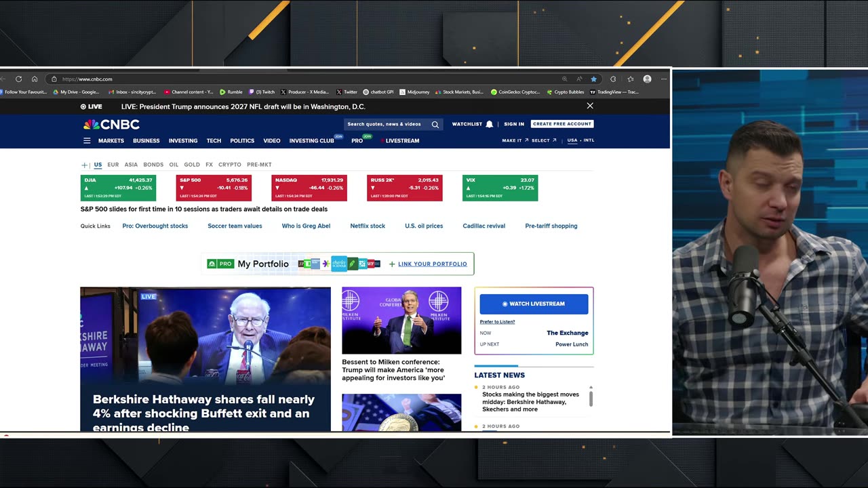Image resolution: width=868 pixels, height=488 pixels.
Task: Go to the browser home page
Action: tap(35, 79)
